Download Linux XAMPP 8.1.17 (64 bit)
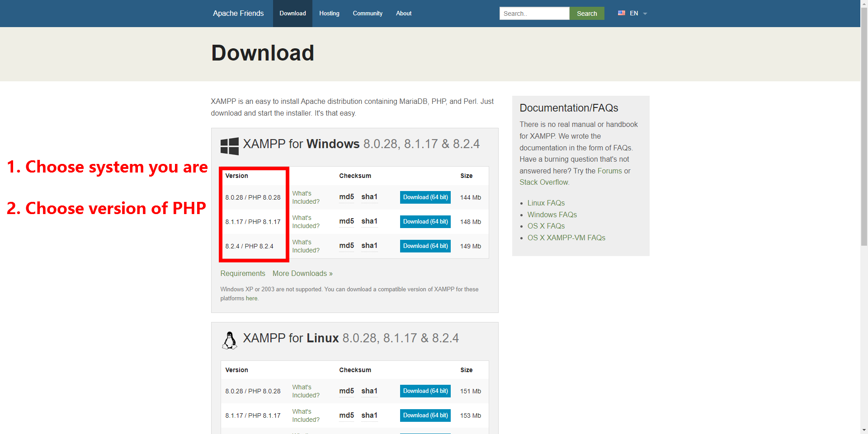The image size is (868, 434). tap(425, 415)
